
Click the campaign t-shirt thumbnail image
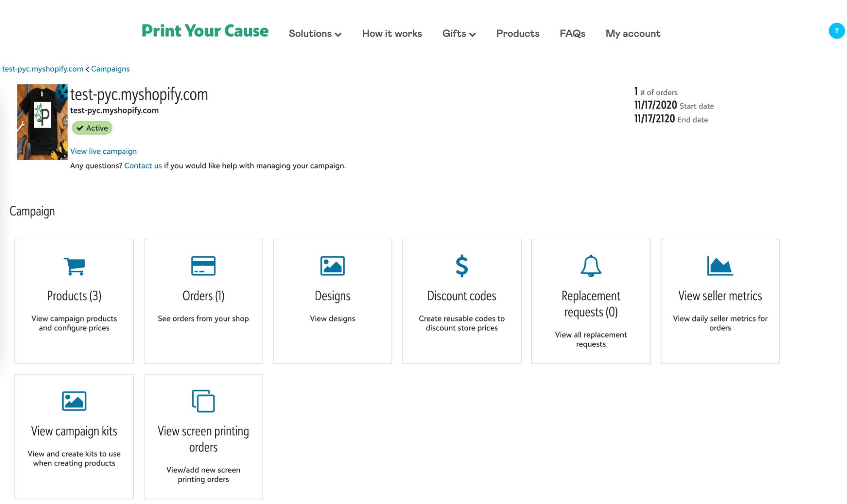tap(42, 122)
